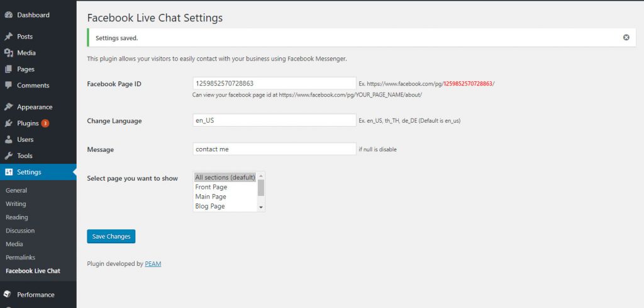Go to the Discussion settings submenu
This screenshot has width=644, height=308.
[20, 231]
